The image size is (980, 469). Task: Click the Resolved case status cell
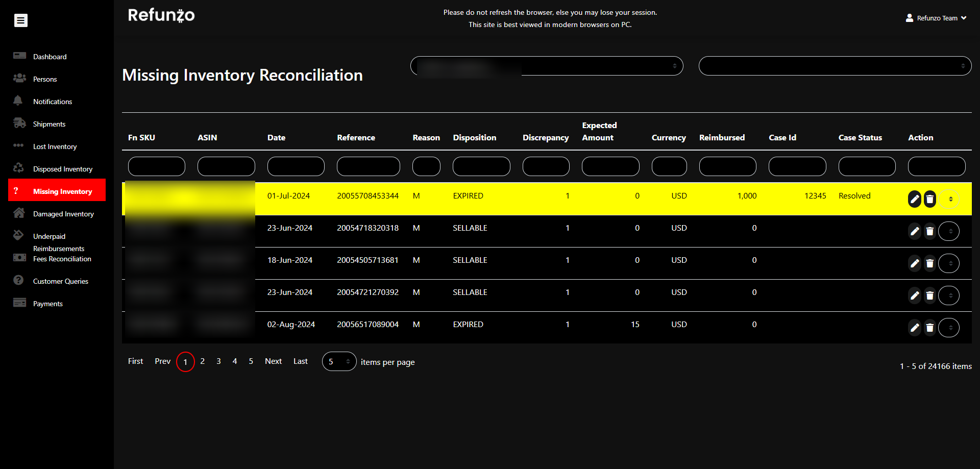(x=854, y=196)
